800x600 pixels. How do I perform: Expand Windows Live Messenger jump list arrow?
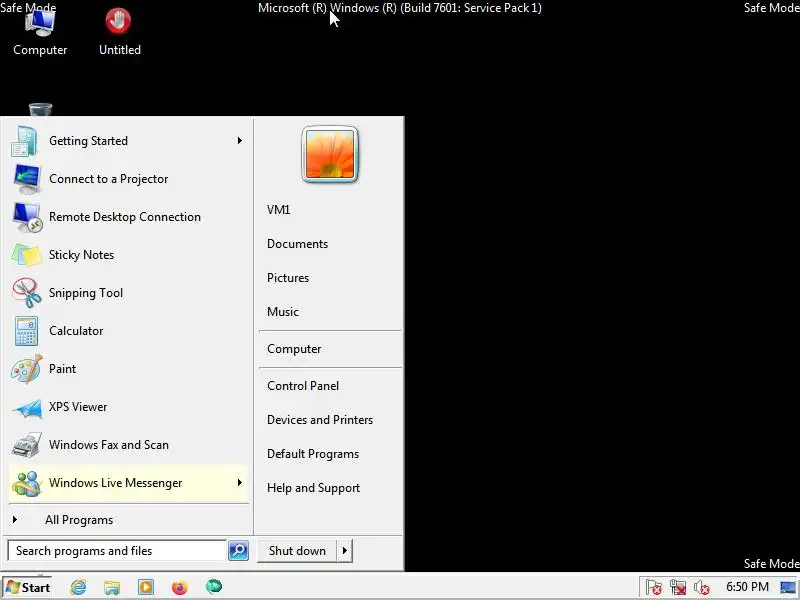[239, 483]
